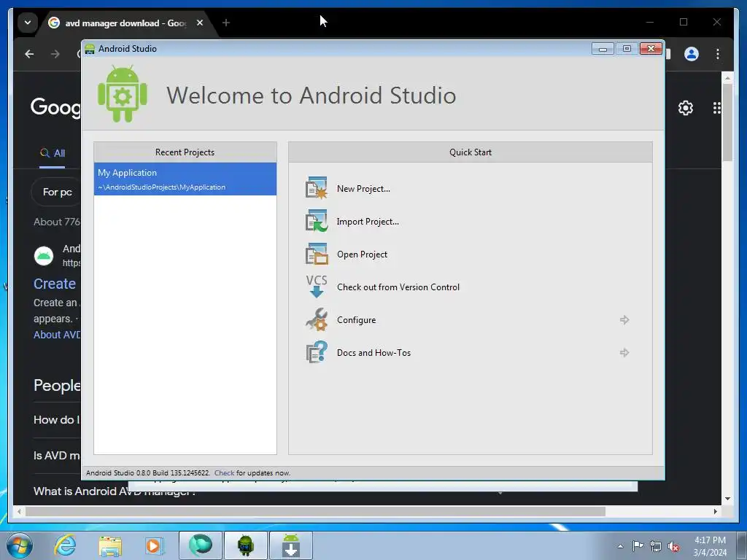Image resolution: width=747 pixels, height=560 pixels.
Task: Open the Google apps grid icon
Action: 716,108
